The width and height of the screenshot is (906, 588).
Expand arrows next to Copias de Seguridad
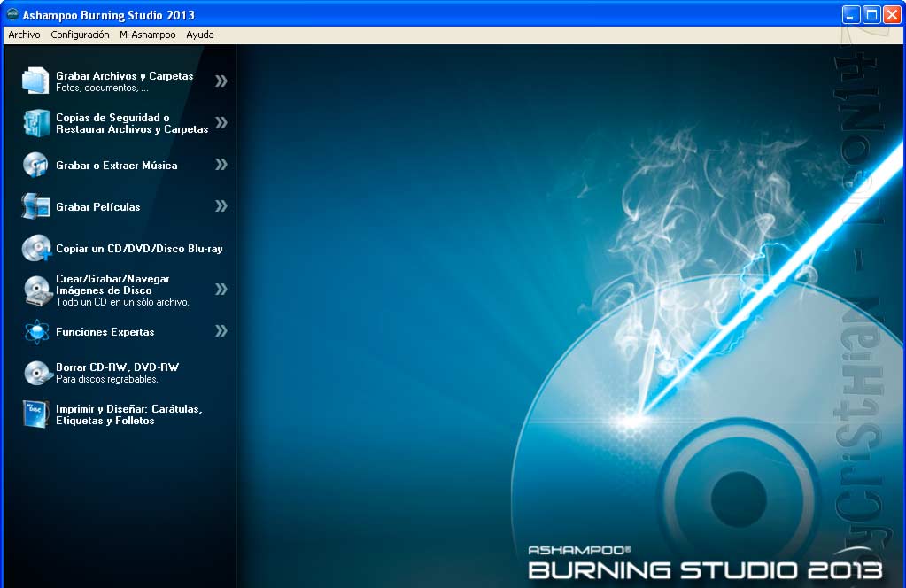[221, 122]
